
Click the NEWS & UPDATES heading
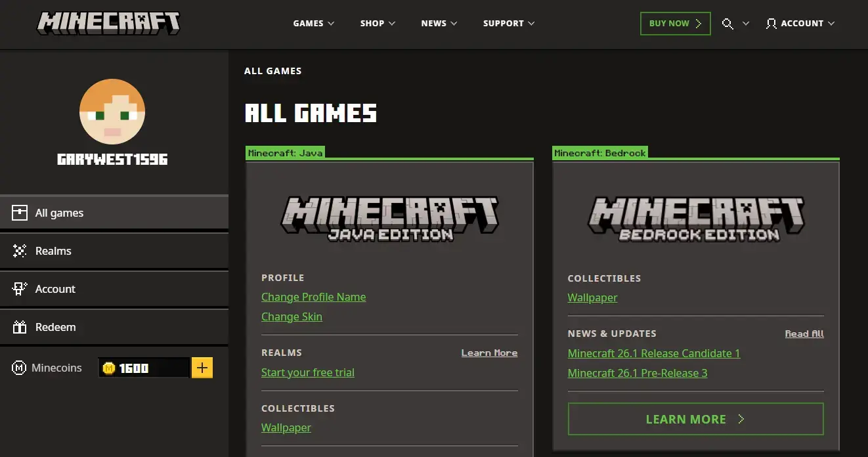pyautogui.click(x=612, y=334)
